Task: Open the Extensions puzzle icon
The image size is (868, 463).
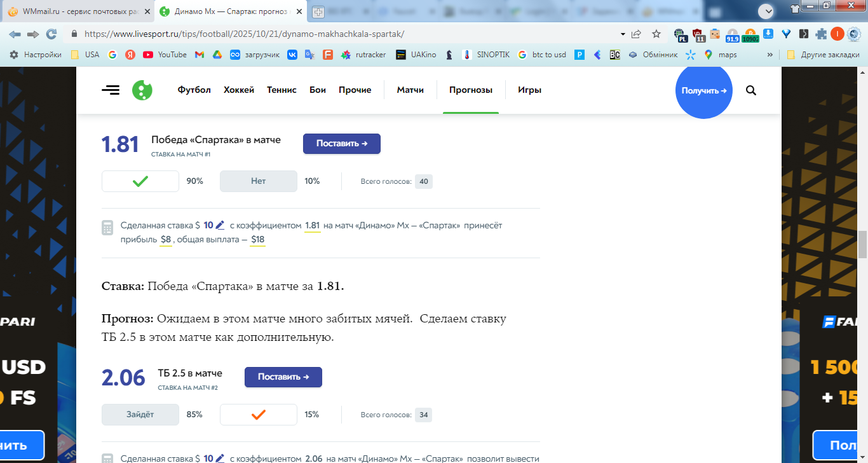Action: (x=821, y=34)
